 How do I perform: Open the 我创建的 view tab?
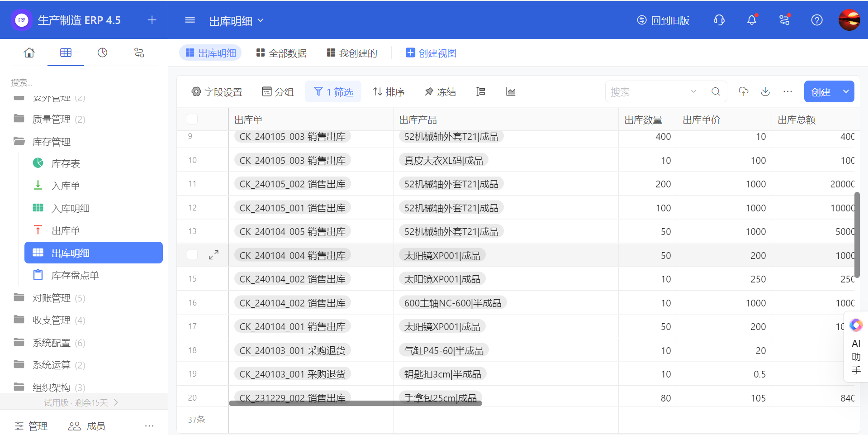tap(352, 53)
